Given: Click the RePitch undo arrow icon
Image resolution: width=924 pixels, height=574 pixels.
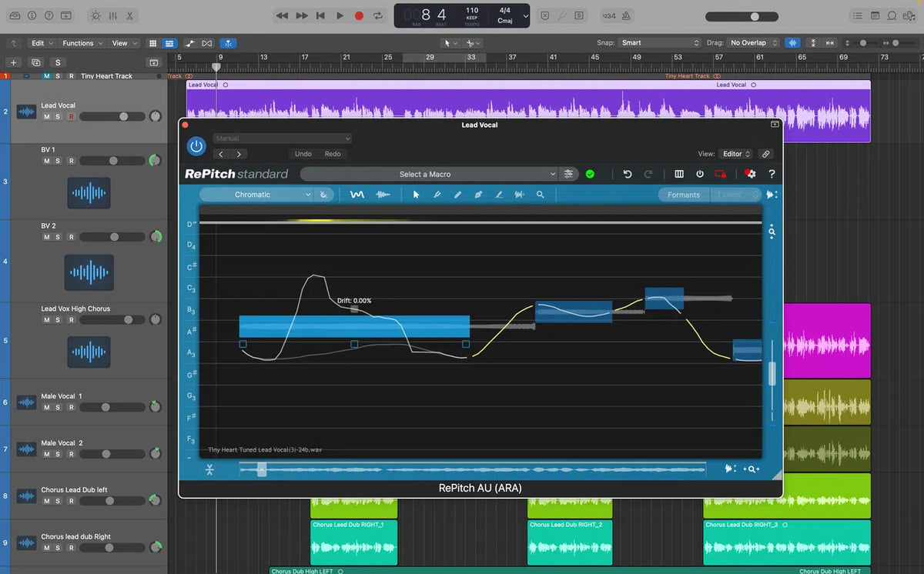Looking at the screenshot, I should 628,174.
